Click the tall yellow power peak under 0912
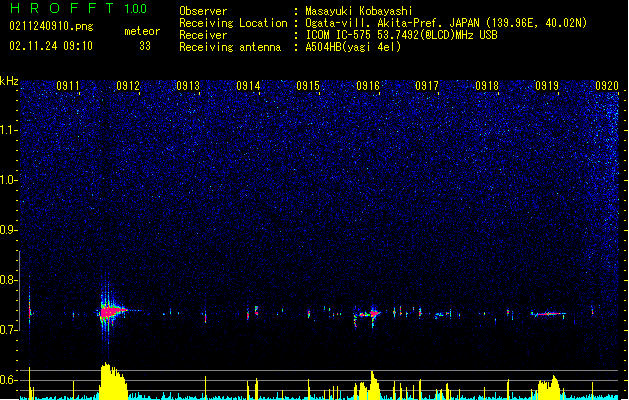 coord(113,381)
